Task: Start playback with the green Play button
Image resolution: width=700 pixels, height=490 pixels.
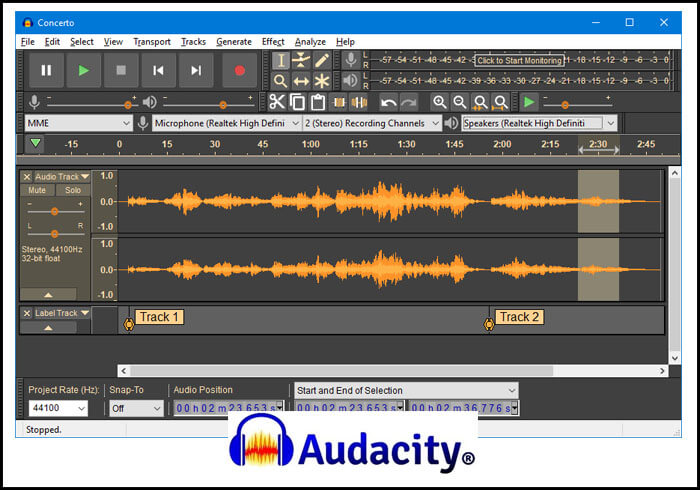Action: point(83,71)
